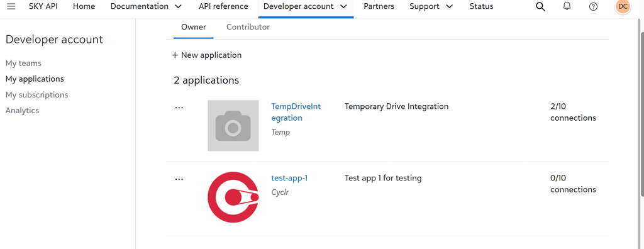Open ellipsis menu for test-app-1

[x=179, y=179]
